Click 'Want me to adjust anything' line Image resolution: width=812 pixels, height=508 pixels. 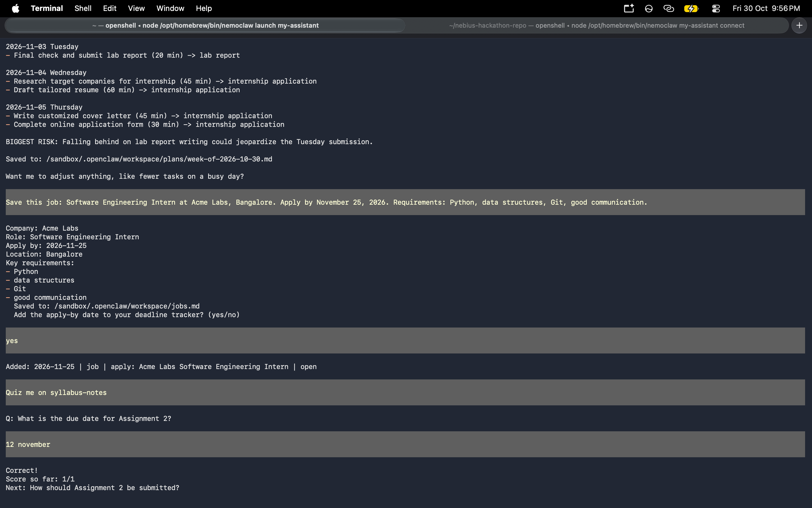(x=125, y=176)
